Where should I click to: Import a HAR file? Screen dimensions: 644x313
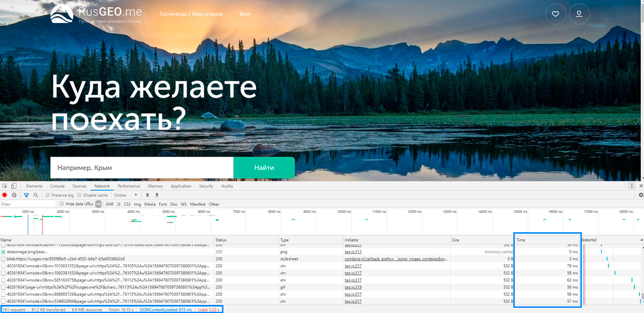148,195
